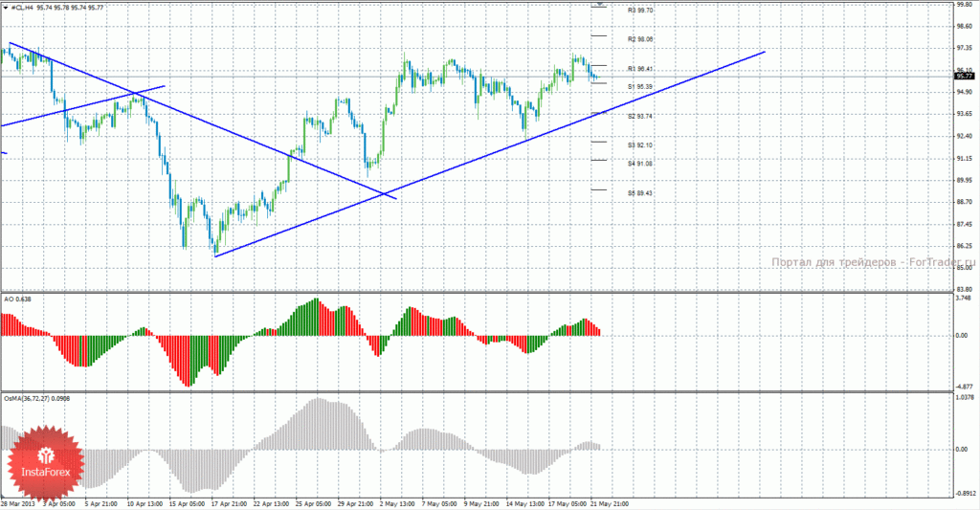Click the OsMA(36,72,27) indicator label

(37, 398)
